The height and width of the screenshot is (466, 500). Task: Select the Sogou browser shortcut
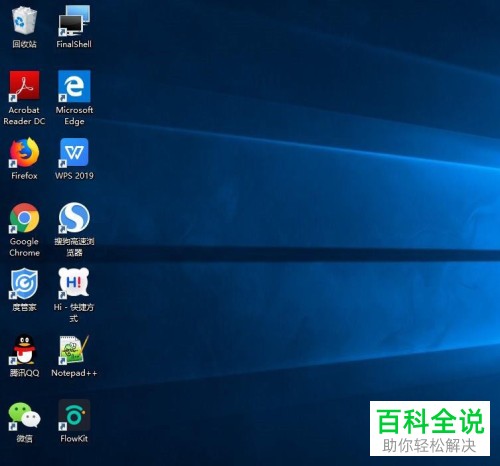74,218
